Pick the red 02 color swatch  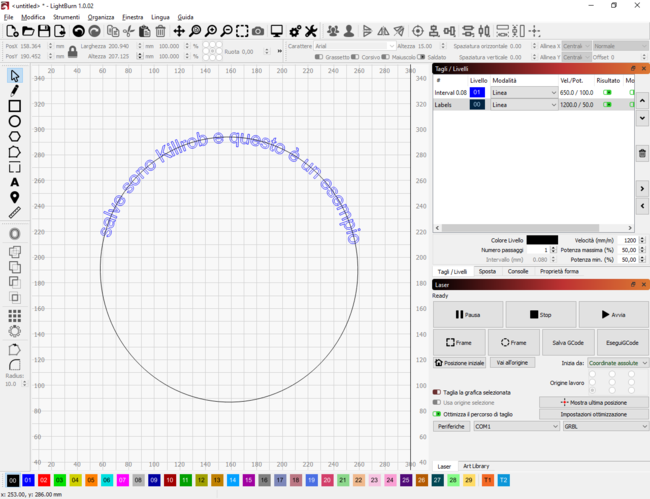[x=44, y=480]
